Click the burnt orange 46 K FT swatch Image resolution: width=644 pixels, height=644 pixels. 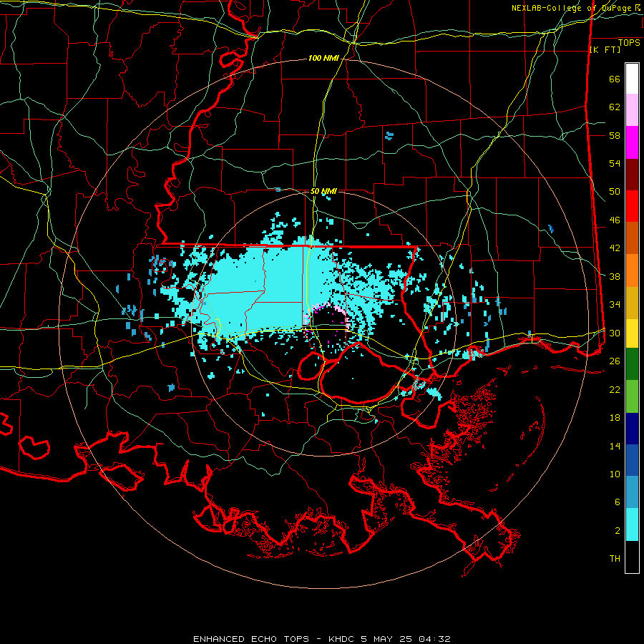tap(632, 238)
